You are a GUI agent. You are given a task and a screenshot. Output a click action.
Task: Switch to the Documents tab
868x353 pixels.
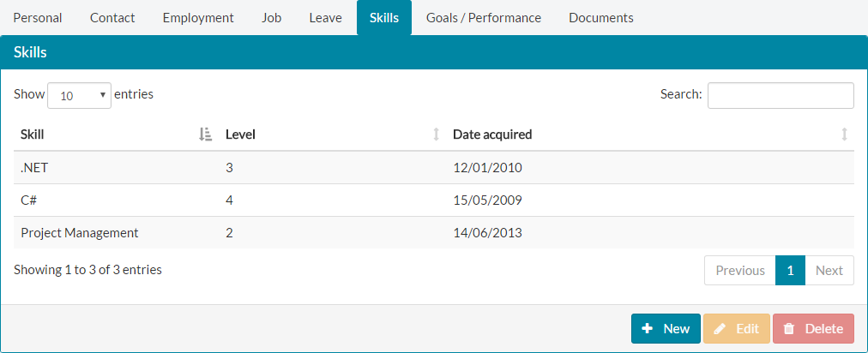coord(600,17)
